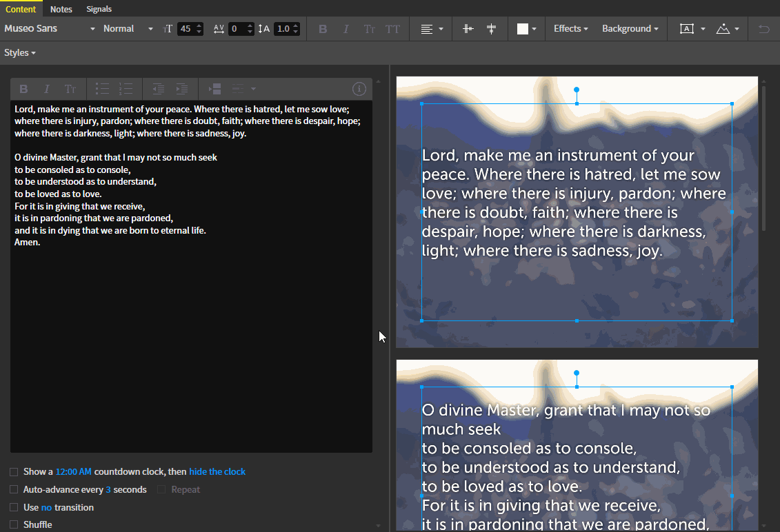Insert a bulleted list
This screenshot has height=532, width=780.
coord(102,89)
